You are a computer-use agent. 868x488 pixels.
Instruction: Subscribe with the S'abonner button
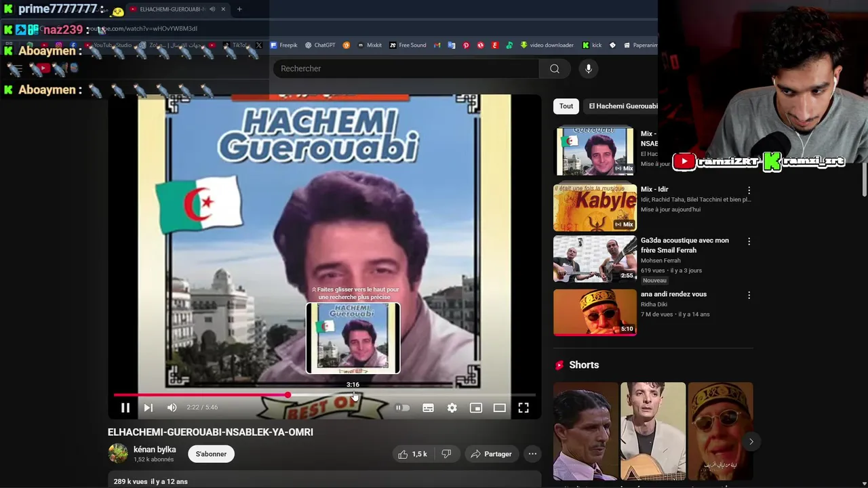211,454
